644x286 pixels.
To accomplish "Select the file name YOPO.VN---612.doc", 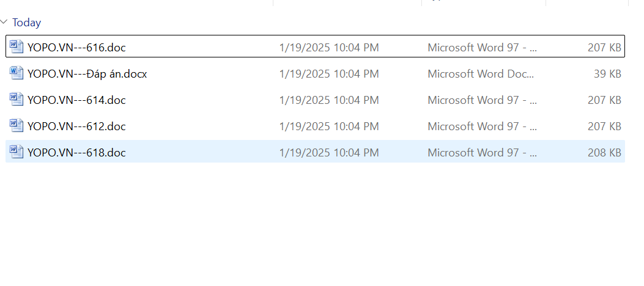I will pyautogui.click(x=76, y=127).
